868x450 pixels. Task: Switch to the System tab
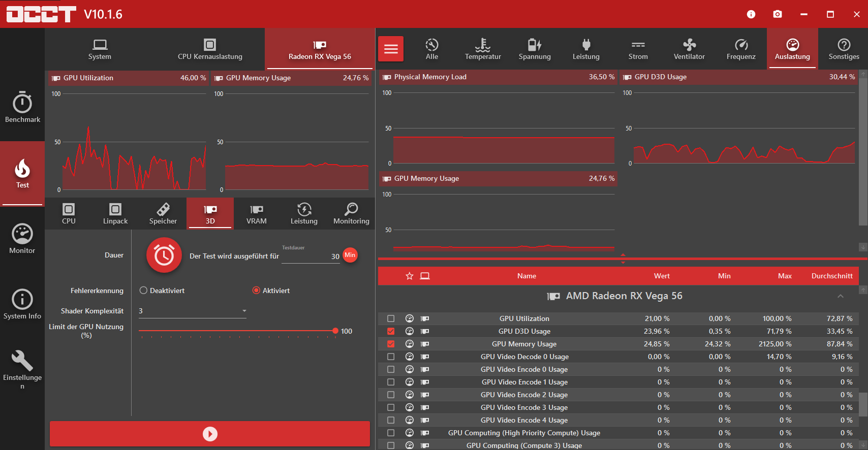pos(100,49)
